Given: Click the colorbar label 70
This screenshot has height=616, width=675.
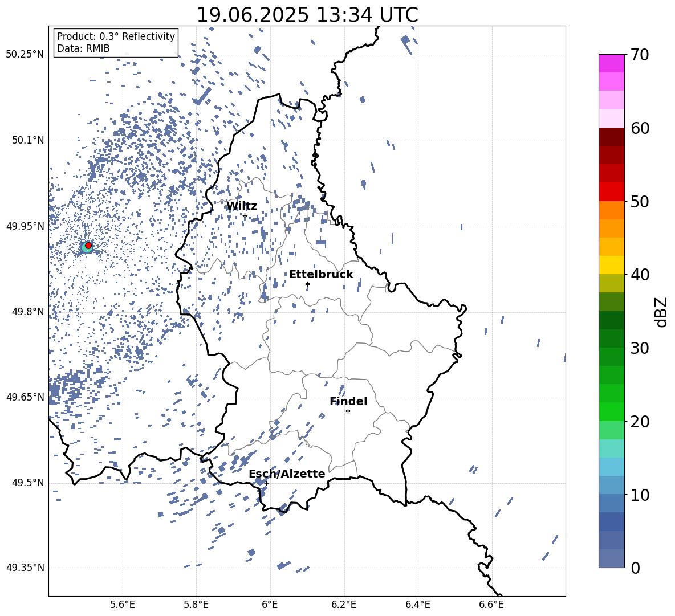Looking at the screenshot, I should [640, 55].
